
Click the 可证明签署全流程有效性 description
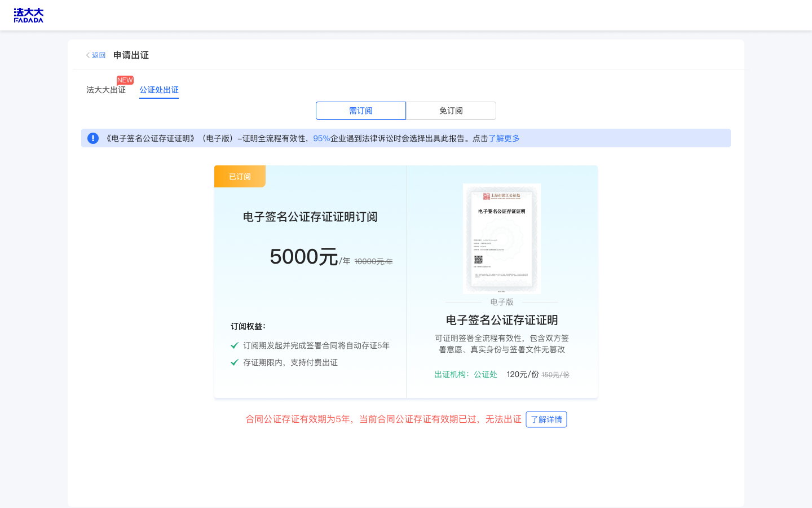(502, 344)
